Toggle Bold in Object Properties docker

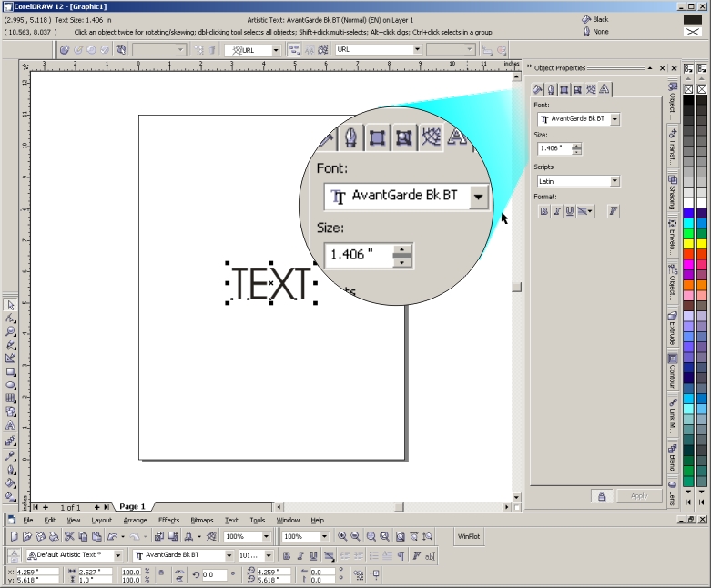(543, 211)
